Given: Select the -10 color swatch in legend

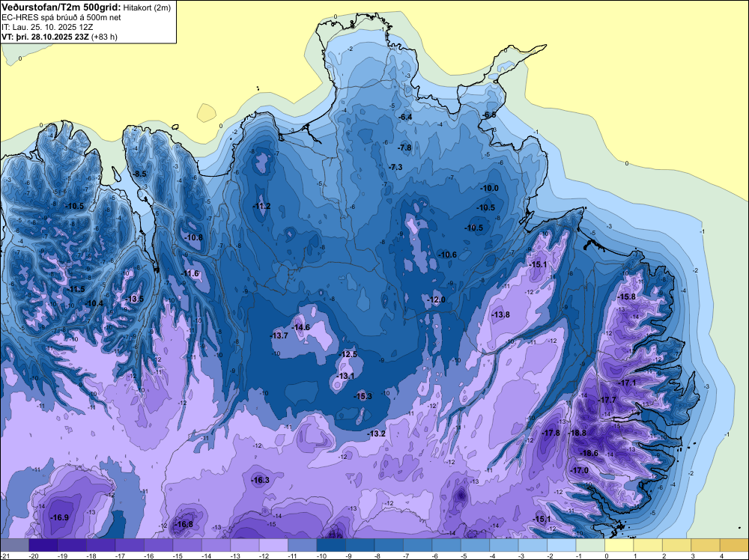Looking at the screenshot, I should [331, 545].
